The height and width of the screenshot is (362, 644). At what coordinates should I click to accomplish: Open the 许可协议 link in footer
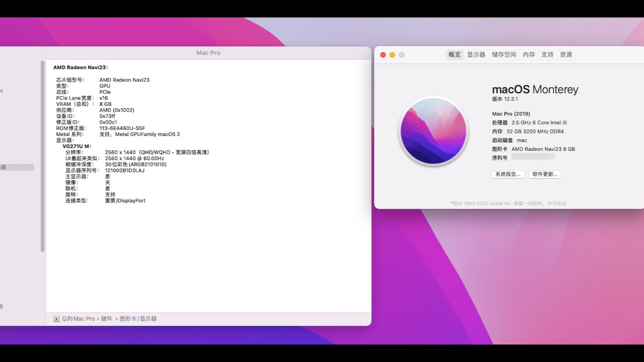pyautogui.click(x=557, y=204)
